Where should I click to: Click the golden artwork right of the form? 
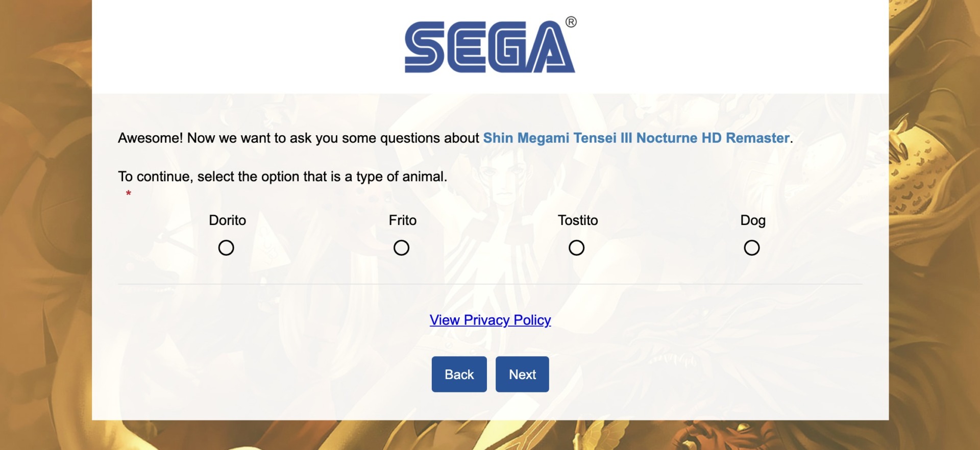click(934, 224)
